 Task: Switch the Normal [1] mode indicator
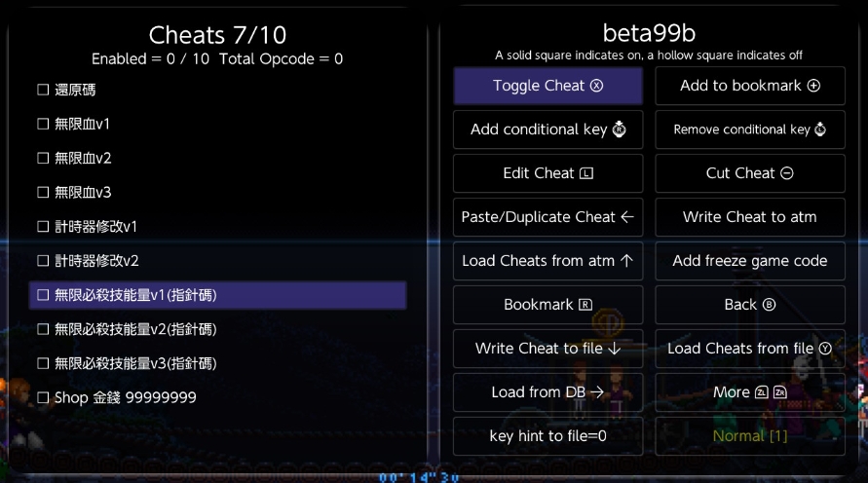[749, 436]
